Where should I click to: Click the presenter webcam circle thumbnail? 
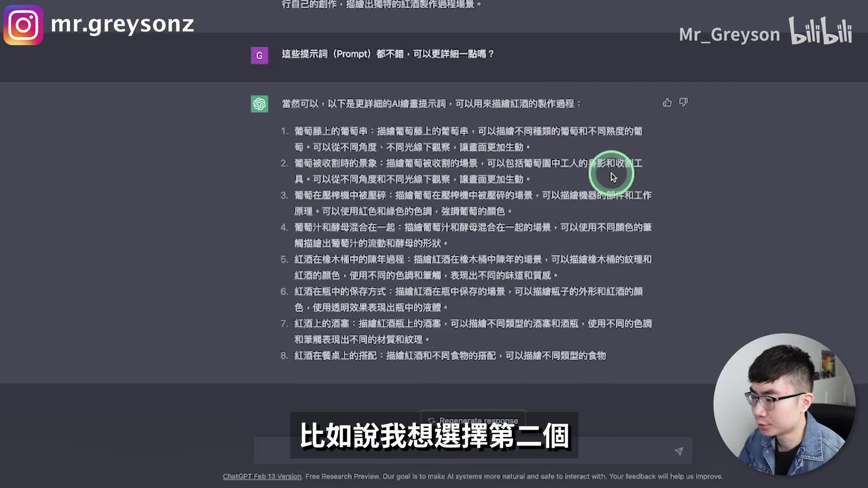(x=784, y=404)
